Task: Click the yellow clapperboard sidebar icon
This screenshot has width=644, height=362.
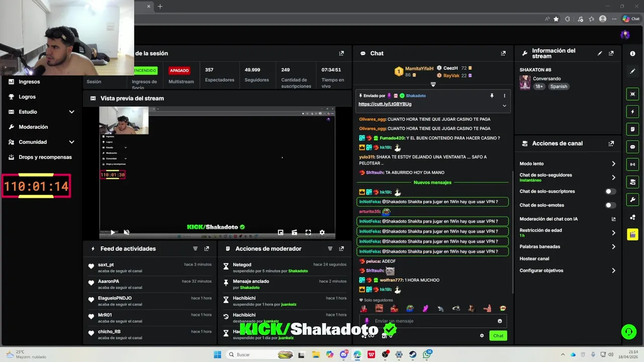Action: coord(632,234)
